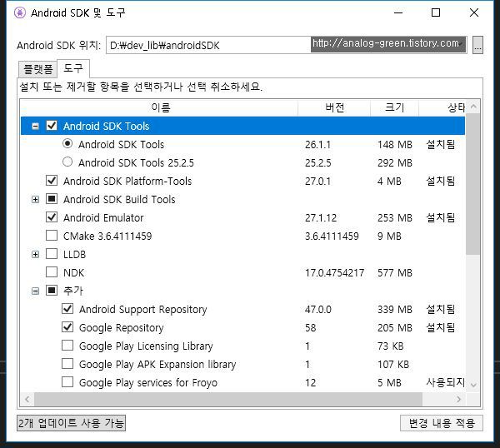Uncheck Android Support Repository checkbox
The height and width of the screenshot is (448, 500).
67,309
